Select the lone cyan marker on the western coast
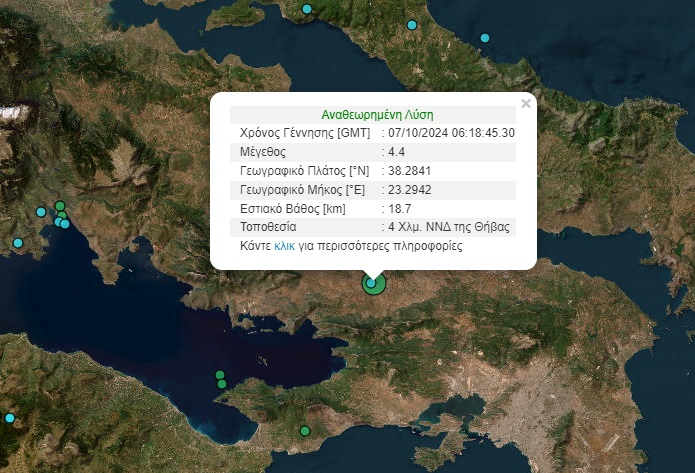This screenshot has height=473, width=695. [x=18, y=243]
